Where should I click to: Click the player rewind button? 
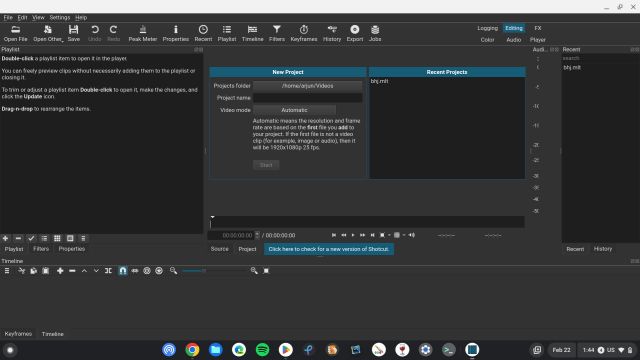click(x=344, y=235)
